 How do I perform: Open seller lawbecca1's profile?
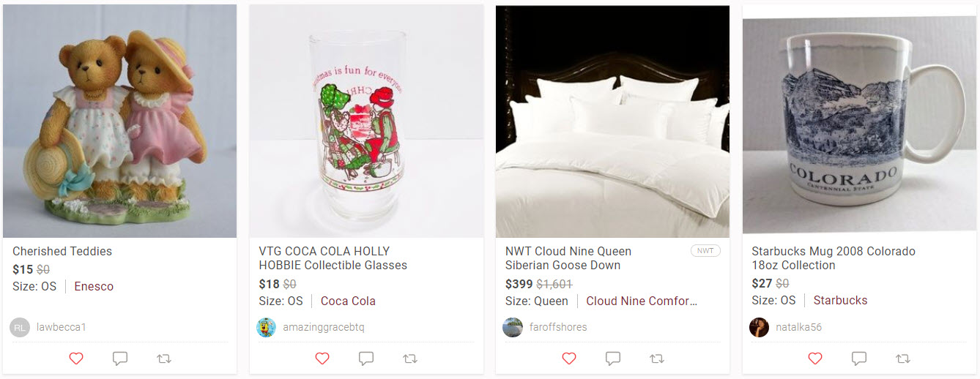coord(62,327)
